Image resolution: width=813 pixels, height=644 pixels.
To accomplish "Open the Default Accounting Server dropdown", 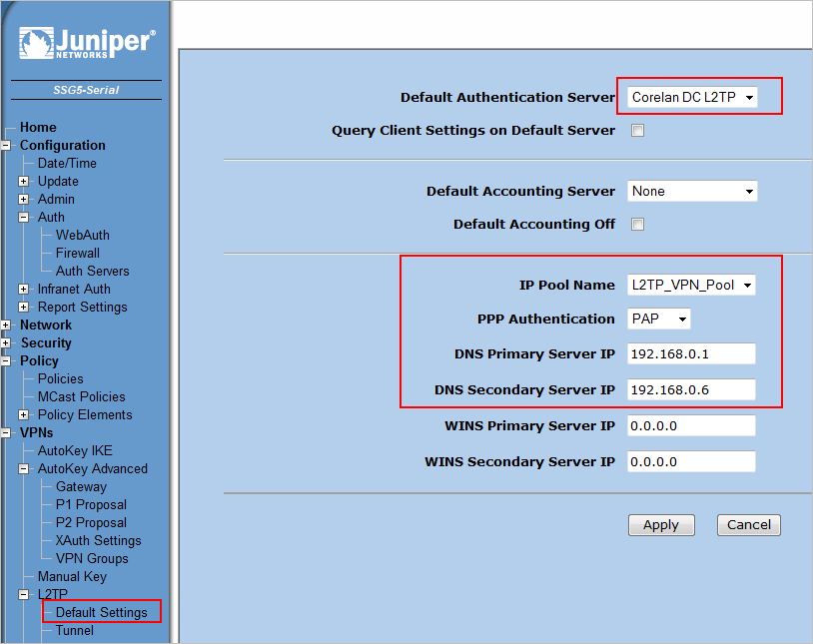I will 692,191.
